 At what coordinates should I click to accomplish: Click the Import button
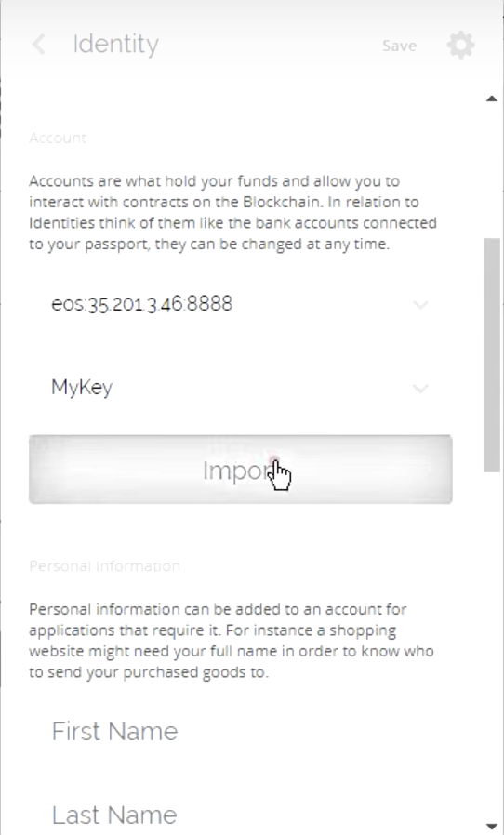pyautogui.click(x=240, y=470)
